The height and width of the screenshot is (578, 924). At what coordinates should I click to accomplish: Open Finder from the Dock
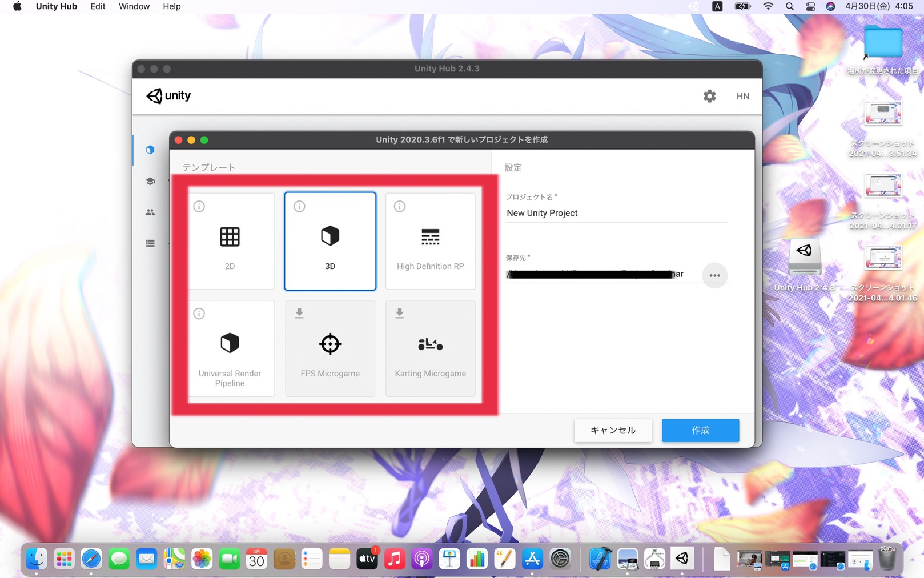37,559
